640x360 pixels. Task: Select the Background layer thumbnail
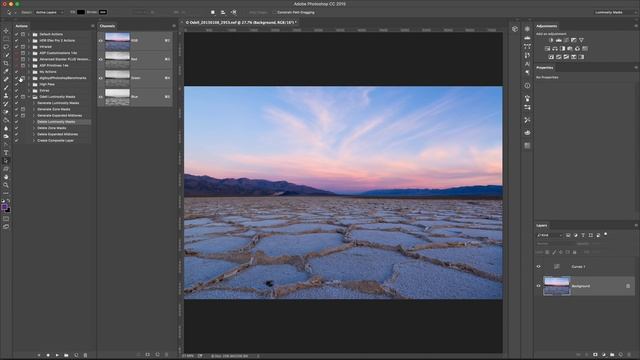pyautogui.click(x=557, y=286)
